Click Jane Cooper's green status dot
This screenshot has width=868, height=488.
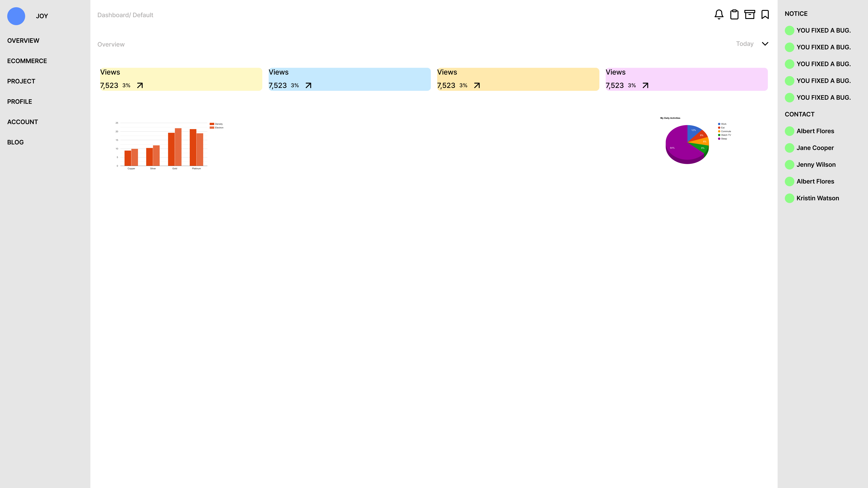point(789,148)
